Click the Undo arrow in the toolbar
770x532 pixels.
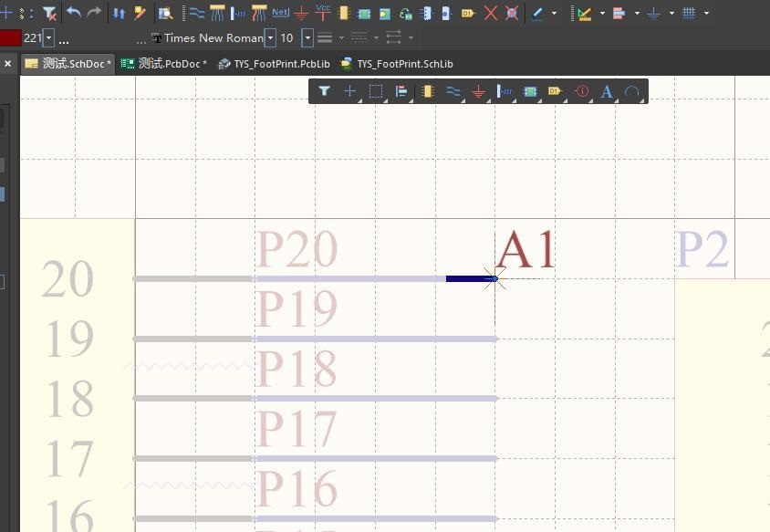74,13
